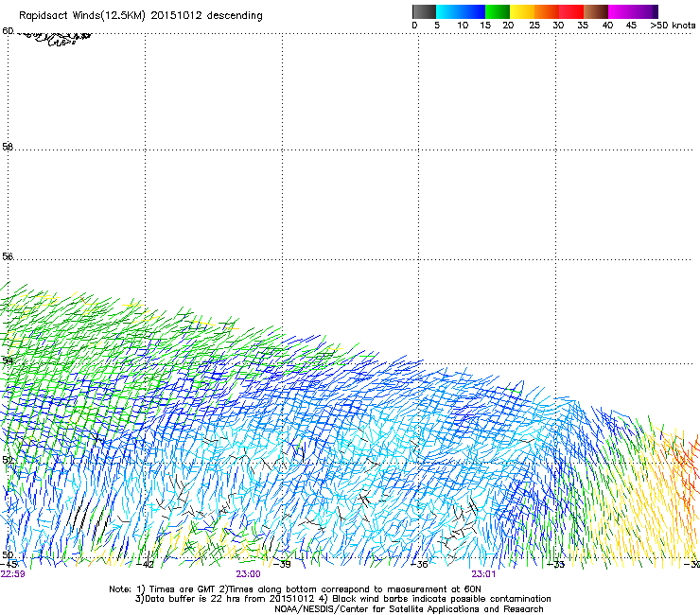Click the green 15-20 knots color segment
The width and height of the screenshot is (700, 615).
click(x=498, y=11)
